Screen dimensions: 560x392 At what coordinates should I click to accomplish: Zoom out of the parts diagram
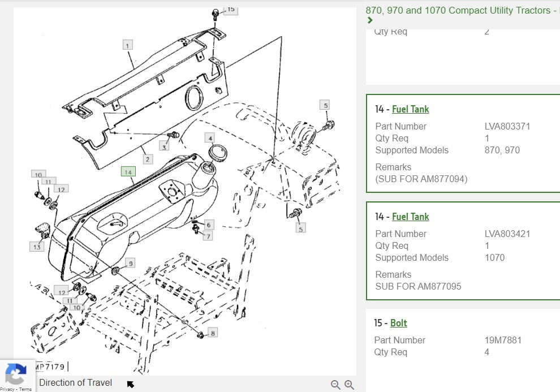coord(335,385)
